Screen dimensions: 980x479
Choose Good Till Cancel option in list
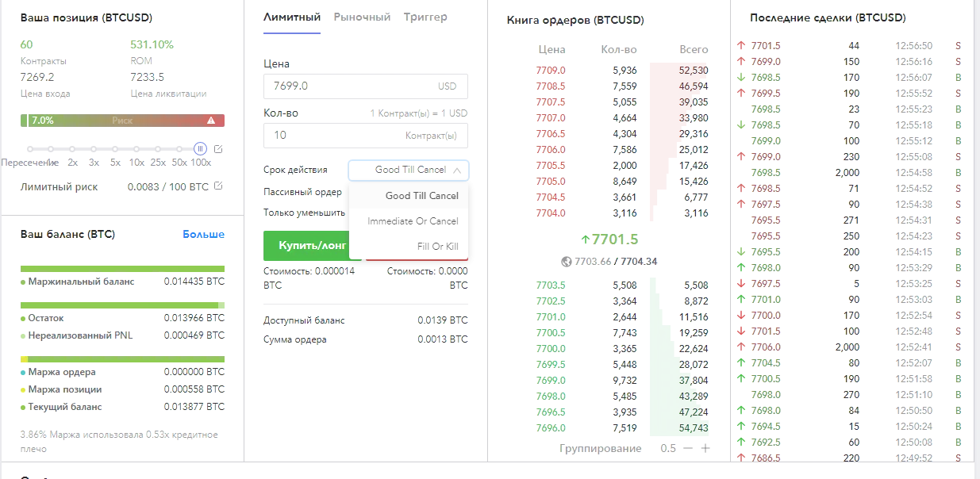tap(409, 196)
